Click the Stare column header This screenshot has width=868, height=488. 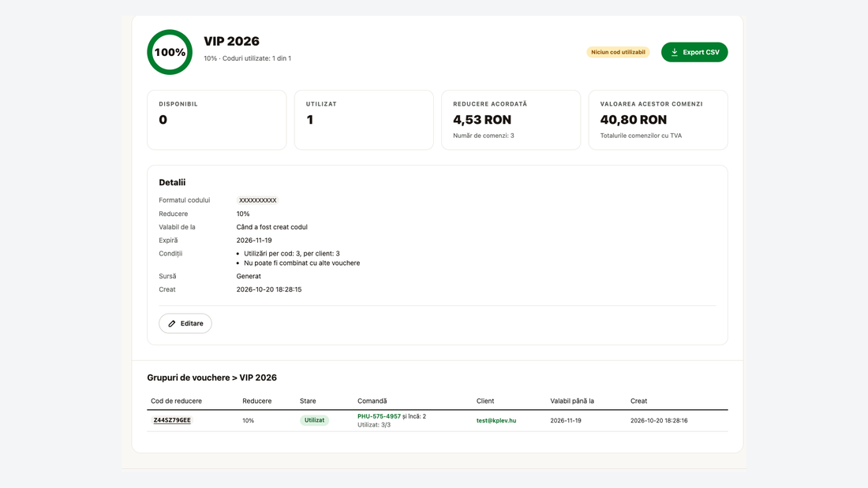tap(308, 401)
